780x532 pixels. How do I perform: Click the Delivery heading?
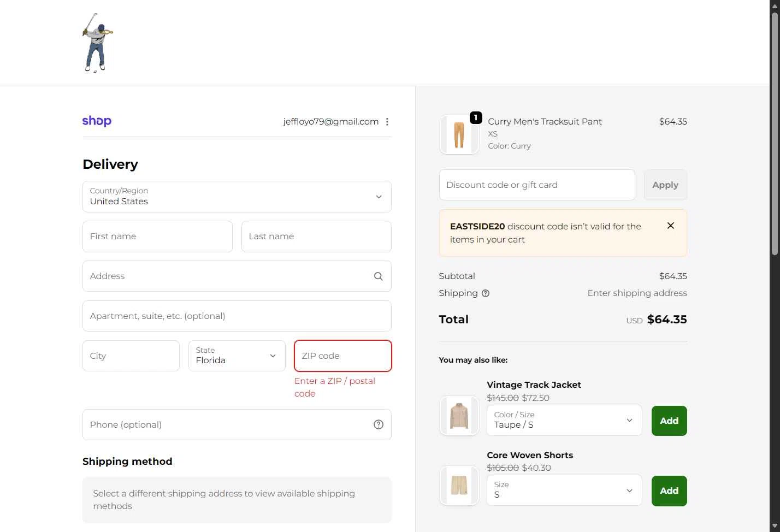coord(110,164)
